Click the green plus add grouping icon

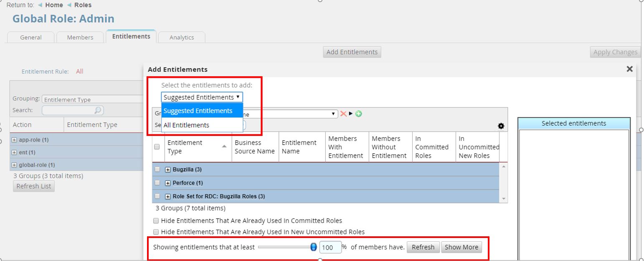point(358,114)
